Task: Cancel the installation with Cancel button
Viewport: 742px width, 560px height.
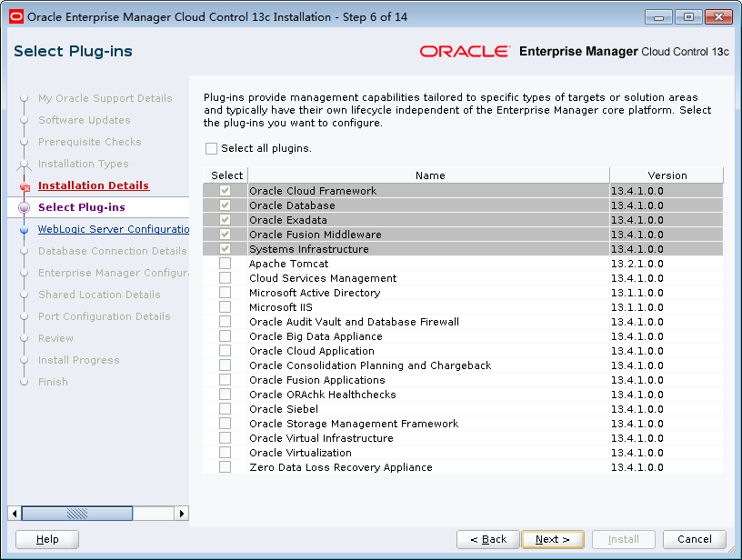Action: 694,539
